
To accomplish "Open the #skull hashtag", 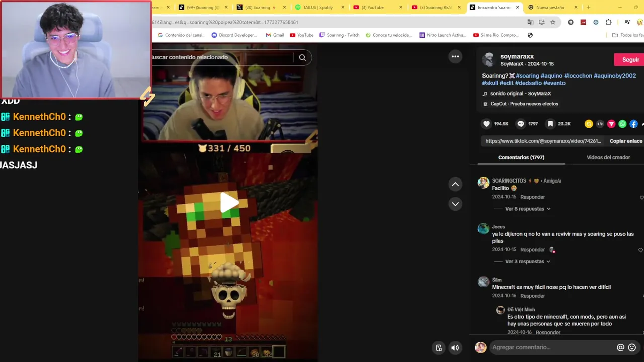I will coord(490,83).
